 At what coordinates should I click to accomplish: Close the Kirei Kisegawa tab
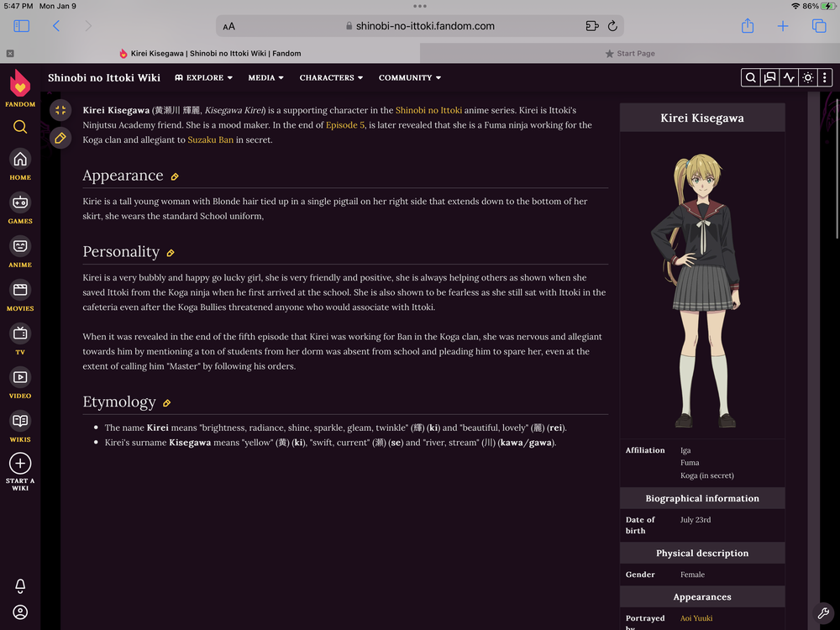coord(10,54)
